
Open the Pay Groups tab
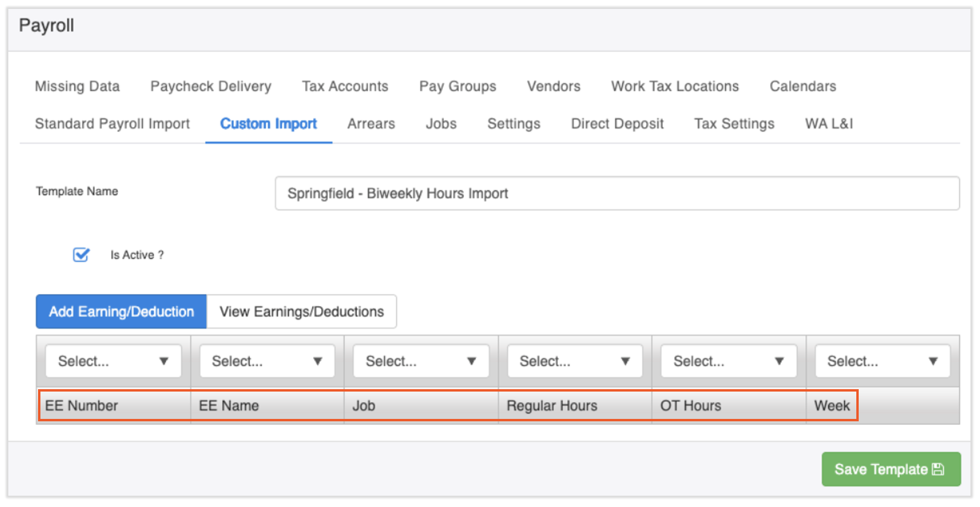tap(457, 86)
